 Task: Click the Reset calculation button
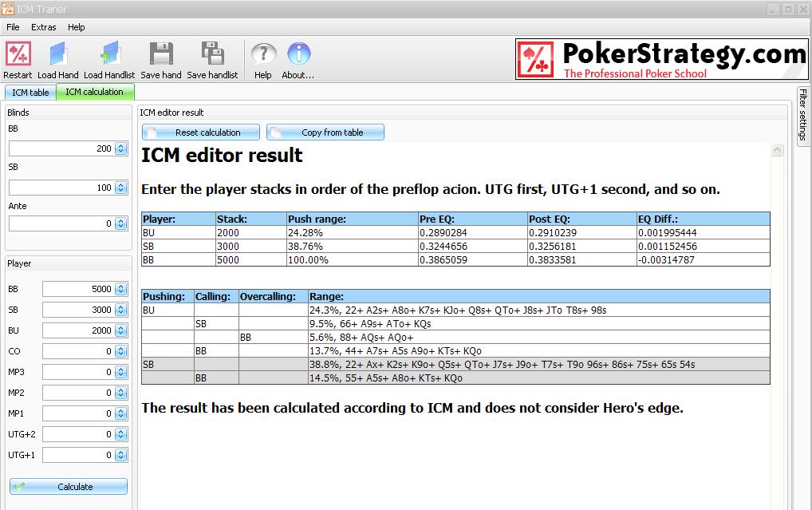pyautogui.click(x=201, y=132)
